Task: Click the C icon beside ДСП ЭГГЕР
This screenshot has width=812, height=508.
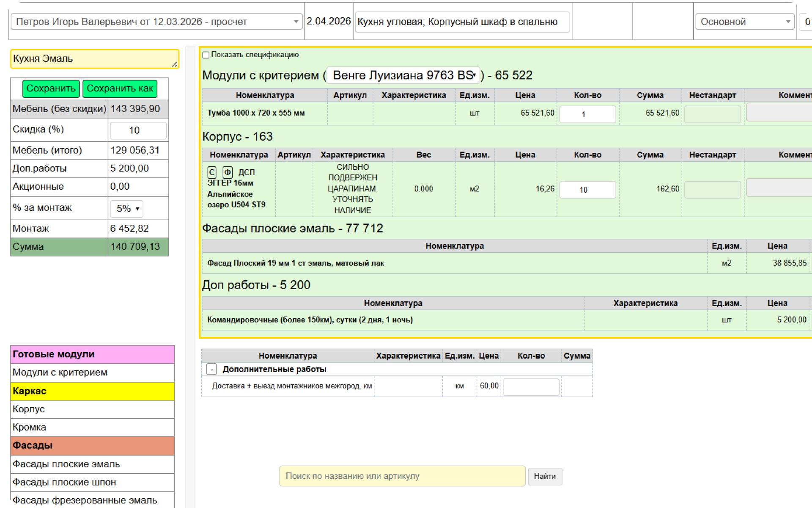Action: pyautogui.click(x=212, y=172)
